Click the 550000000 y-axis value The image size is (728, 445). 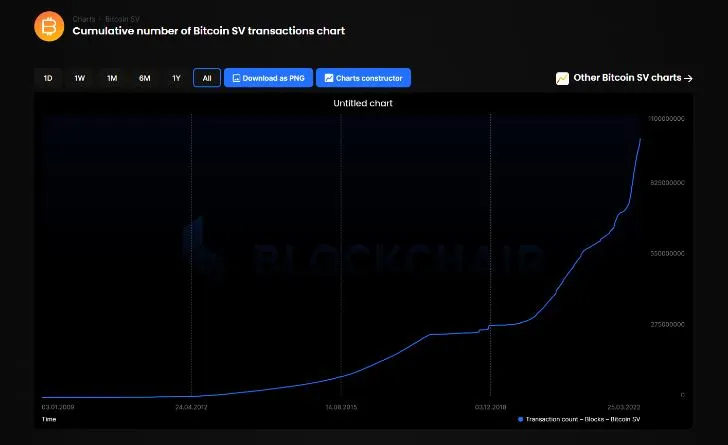point(667,254)
